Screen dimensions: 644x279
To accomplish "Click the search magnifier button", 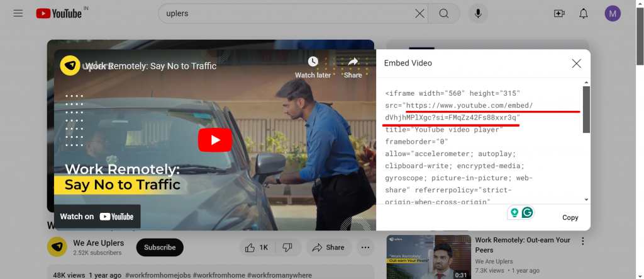I will click(x=443, y=14).
